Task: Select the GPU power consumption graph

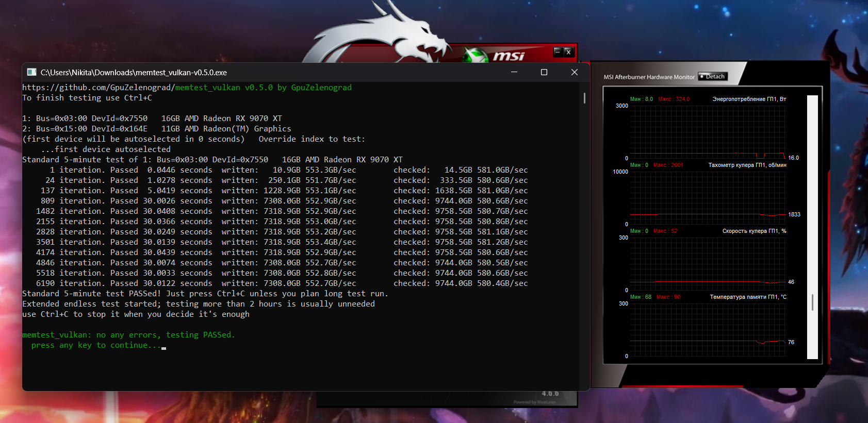Action: pyautogui.click(x=707, y=132)
